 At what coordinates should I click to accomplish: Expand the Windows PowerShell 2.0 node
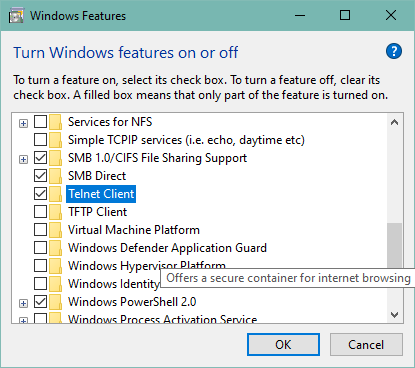(23, 304)
